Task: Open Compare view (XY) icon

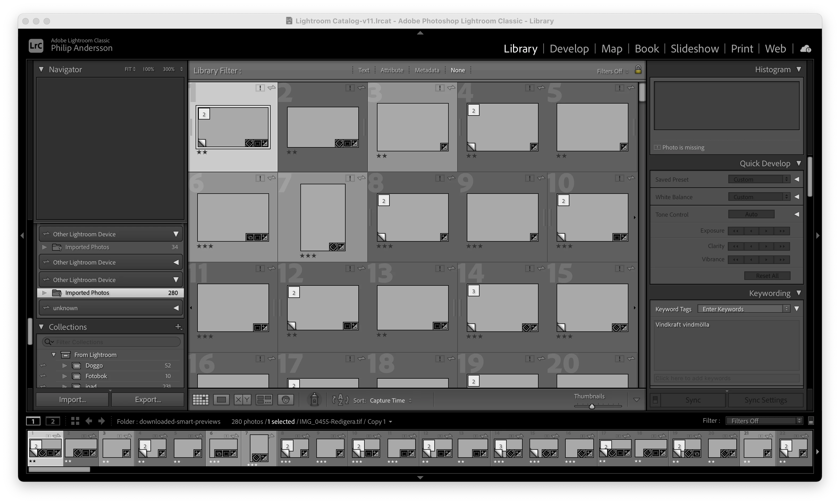Action: coord(242,400)
